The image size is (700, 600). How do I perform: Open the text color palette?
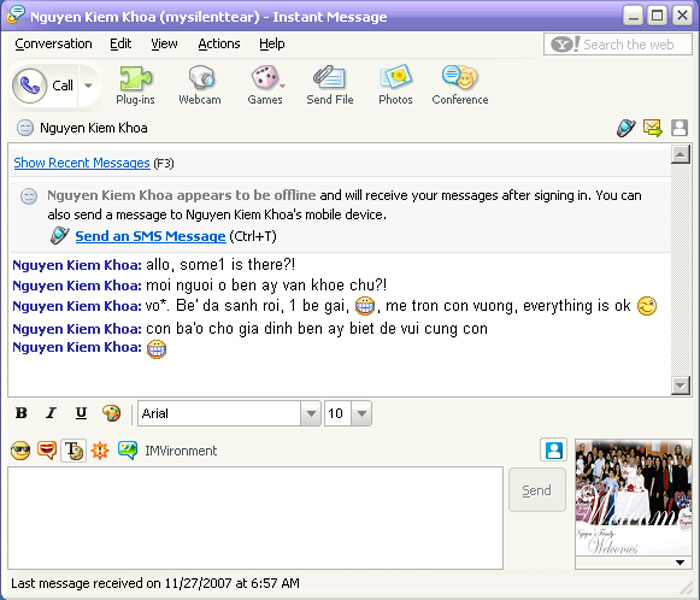[x=111, y=413]
